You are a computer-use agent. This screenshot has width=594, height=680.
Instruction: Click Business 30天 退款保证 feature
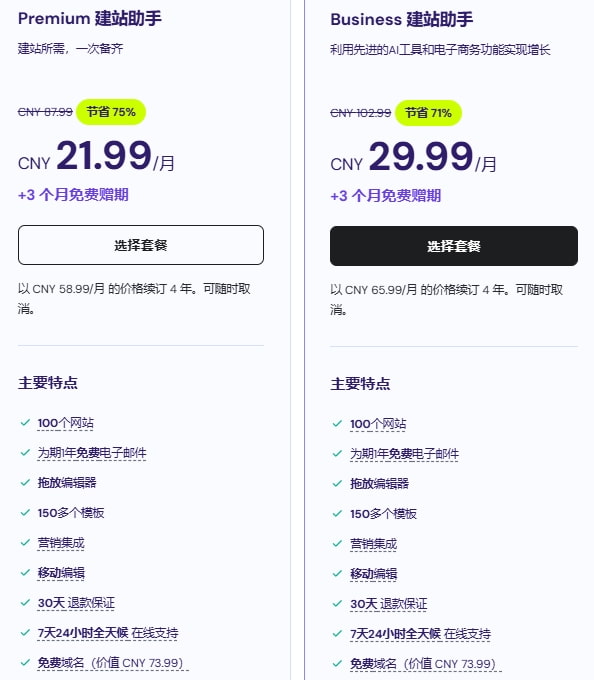388,604
